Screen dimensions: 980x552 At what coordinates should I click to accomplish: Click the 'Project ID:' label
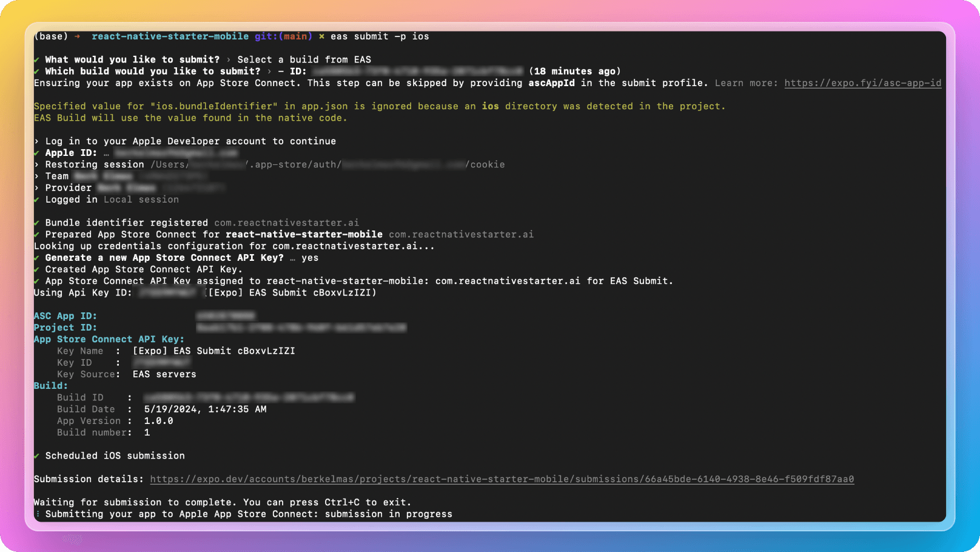click(x=65, y=328)
